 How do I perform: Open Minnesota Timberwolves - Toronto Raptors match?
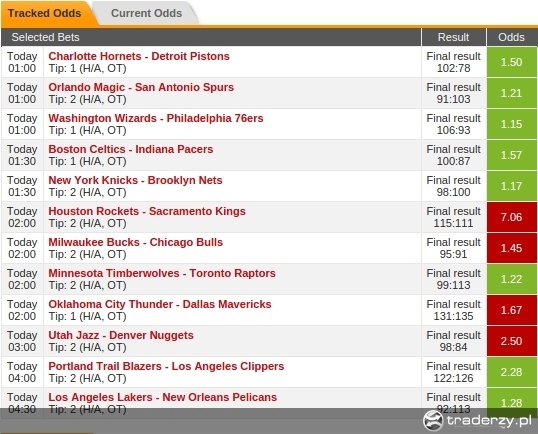click(162, 273)
